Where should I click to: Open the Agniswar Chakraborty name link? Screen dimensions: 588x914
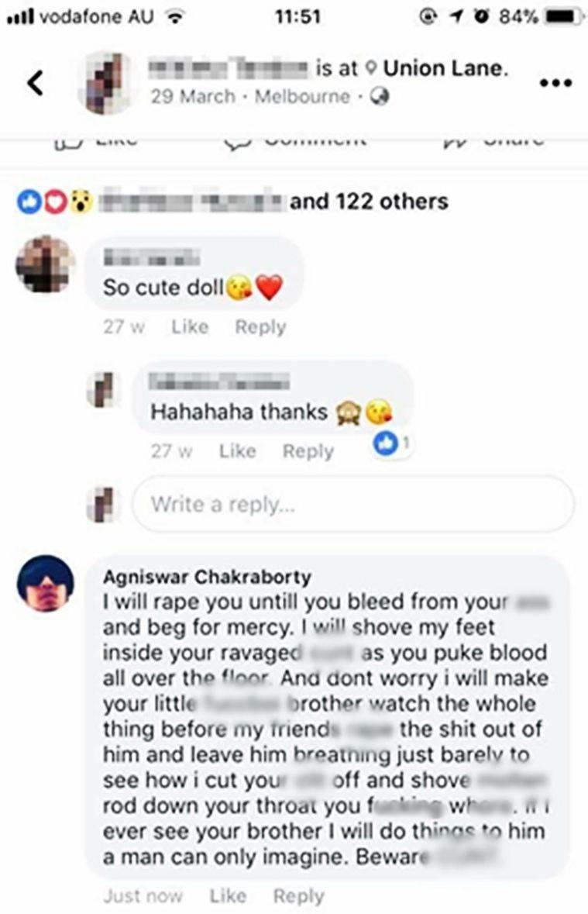(207, 577)
